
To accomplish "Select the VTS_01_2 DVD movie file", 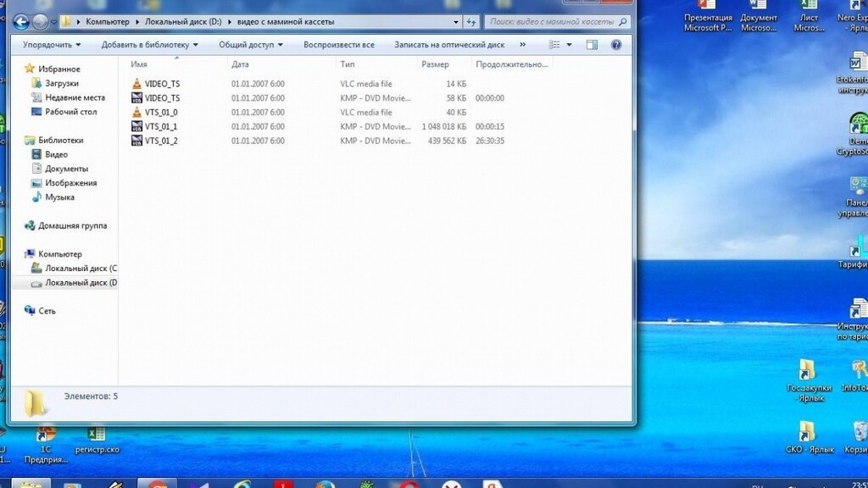I will coord(160,141).
